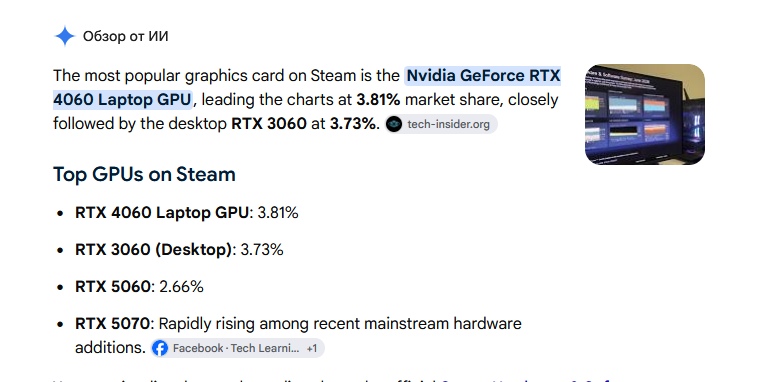Click the RTX 5060 bullet item
773x382 pixels.
[139, 287]
